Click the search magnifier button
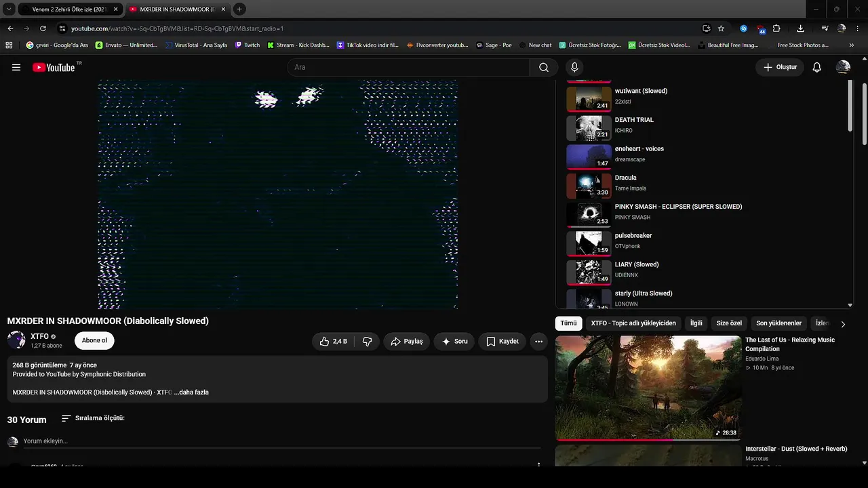 click(543, 67)
